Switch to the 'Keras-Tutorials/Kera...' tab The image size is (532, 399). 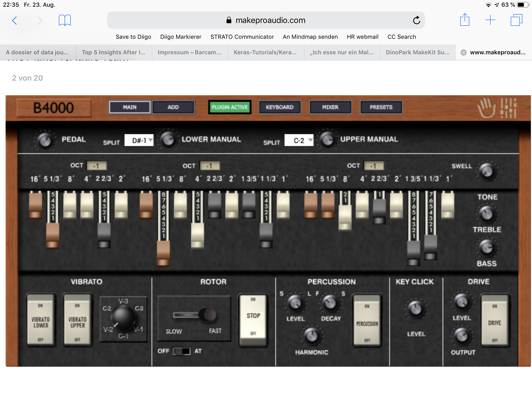pyautogui.click(x=266, y=52)
